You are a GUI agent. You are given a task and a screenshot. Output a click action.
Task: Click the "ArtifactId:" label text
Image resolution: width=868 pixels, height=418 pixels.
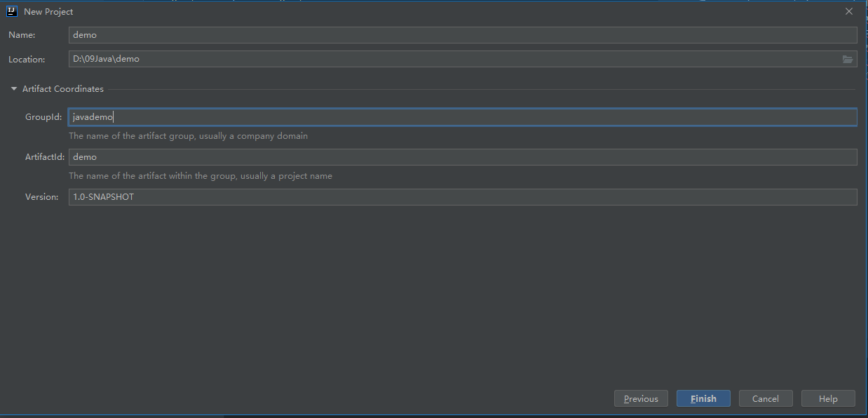point(43,157)
